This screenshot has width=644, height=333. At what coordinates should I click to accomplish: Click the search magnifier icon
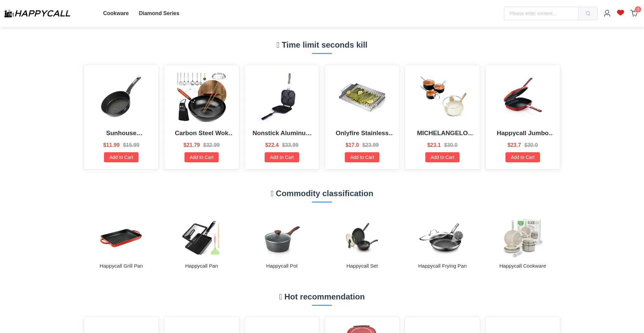click(x=588, y=13)
